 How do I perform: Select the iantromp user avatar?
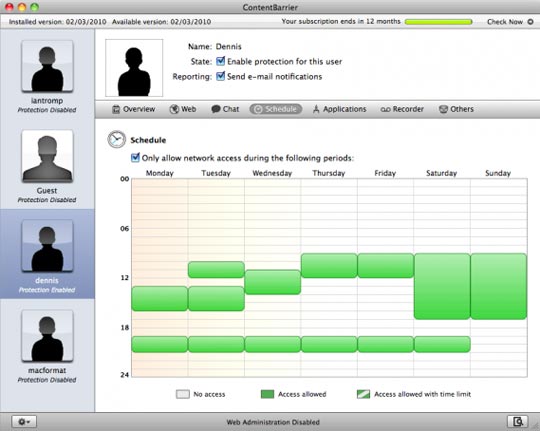coord(47,66)
